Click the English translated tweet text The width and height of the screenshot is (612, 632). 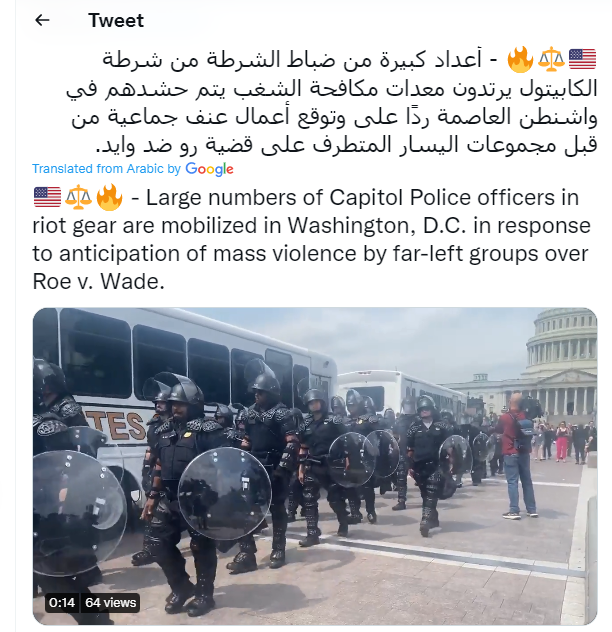(x=311, y=239)
